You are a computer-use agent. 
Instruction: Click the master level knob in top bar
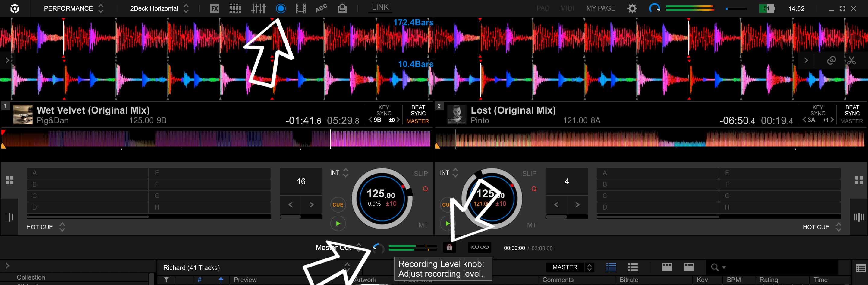coord(654,8)
